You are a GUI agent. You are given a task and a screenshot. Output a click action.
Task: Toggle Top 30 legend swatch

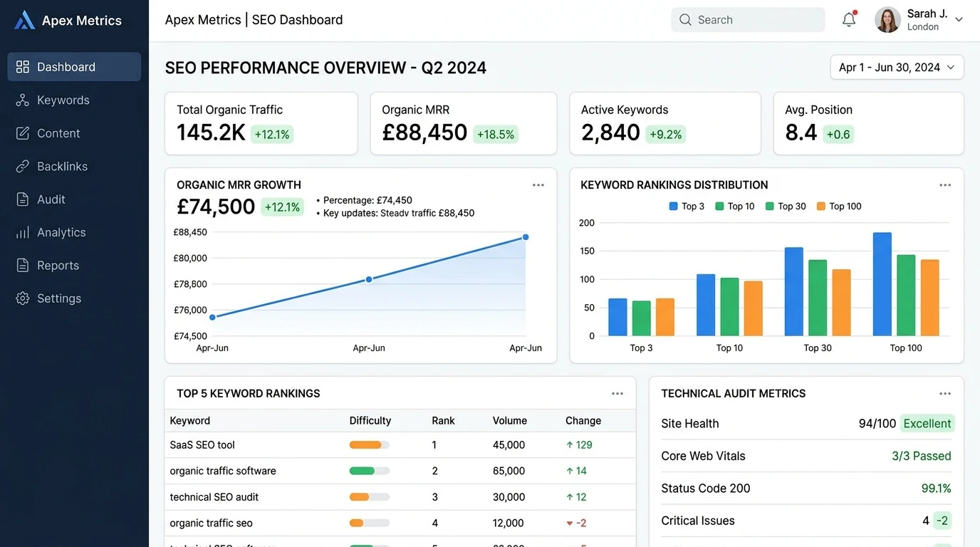770,207
